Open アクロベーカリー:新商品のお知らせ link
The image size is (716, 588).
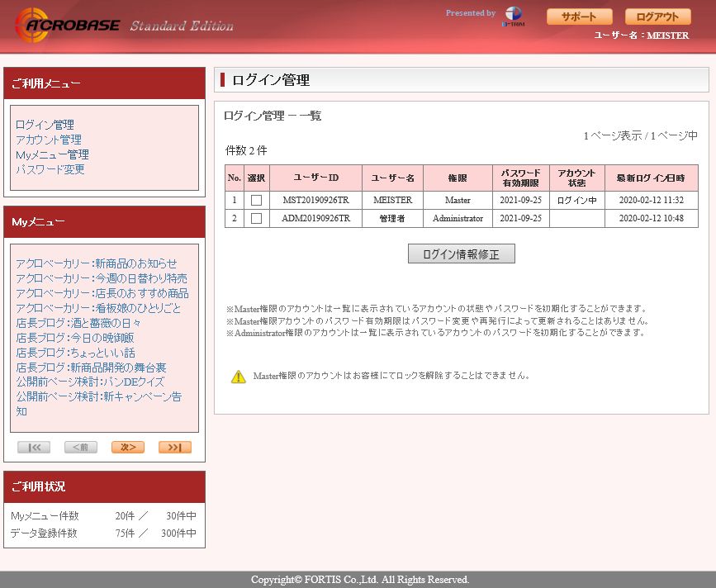click(97, 263)
